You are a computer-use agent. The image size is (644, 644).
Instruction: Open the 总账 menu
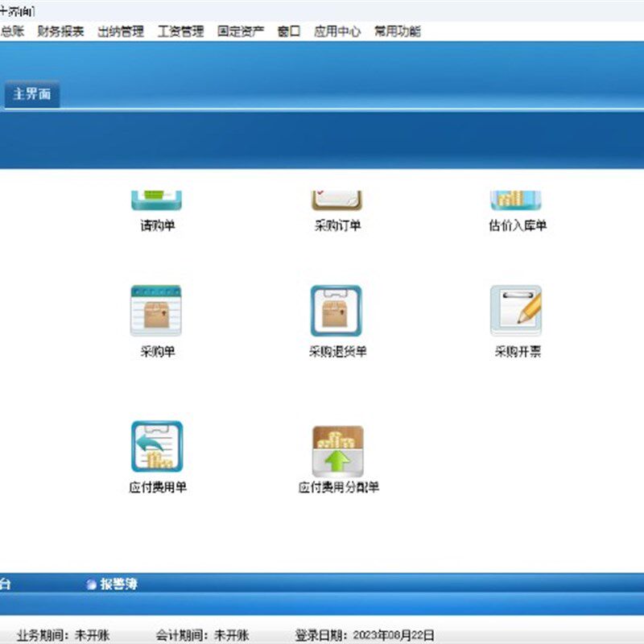[x=12, y=31]
